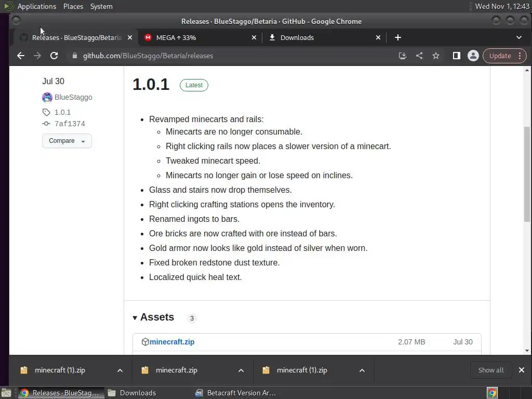
Task: Click the file icon of last minecraft (1).zip
Action: pos(266,370)
